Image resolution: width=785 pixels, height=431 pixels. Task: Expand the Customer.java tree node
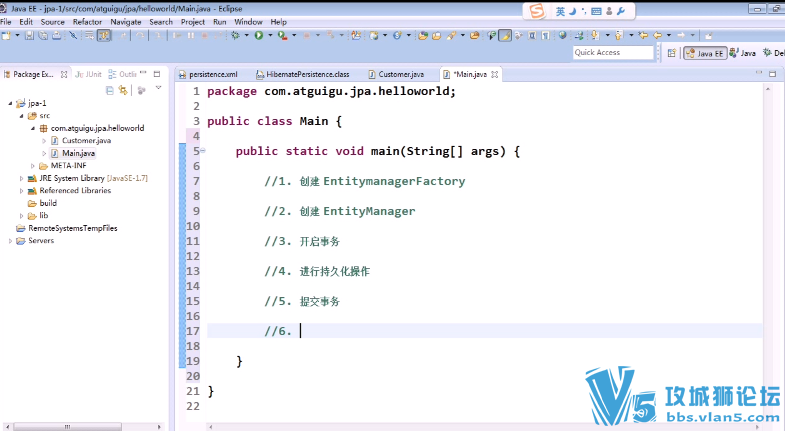pos(44,141)
